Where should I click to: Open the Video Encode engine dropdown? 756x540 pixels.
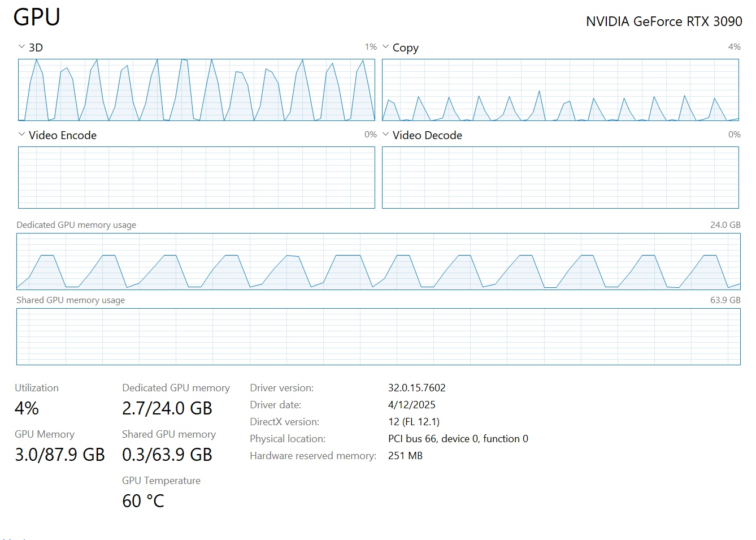21,135
